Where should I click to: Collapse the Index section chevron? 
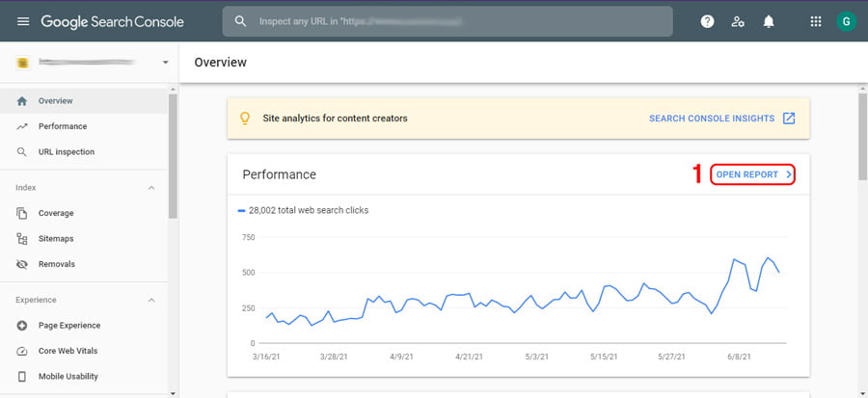[151, 188]
